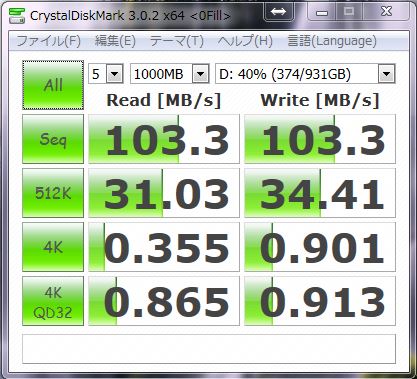Click the 4K QD32 read result 0.865
Viewport: 417px width, 379px height.
[x=164, y=301]
